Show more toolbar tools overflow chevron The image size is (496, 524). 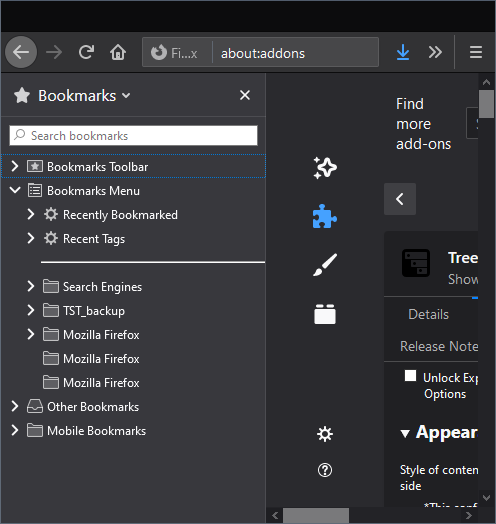pyautogui.click(x=435, y=52)
